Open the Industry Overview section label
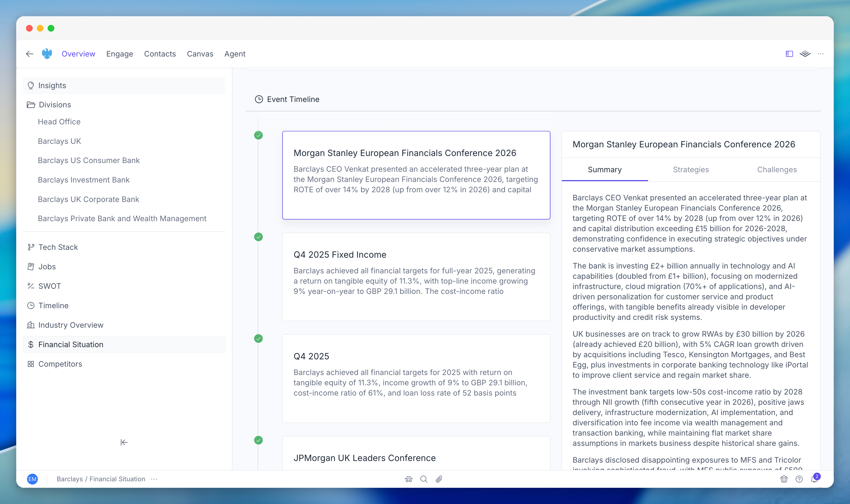The width and height of the screenshot is (850, 504). click(x=71, y=325)
